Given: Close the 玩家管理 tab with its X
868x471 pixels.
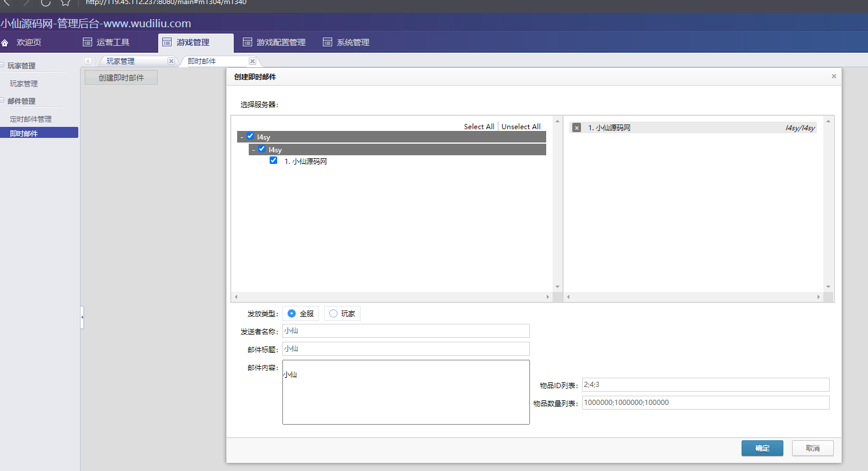Looking at the screenshot, I should pyautogui.click(x=171, y=61).
